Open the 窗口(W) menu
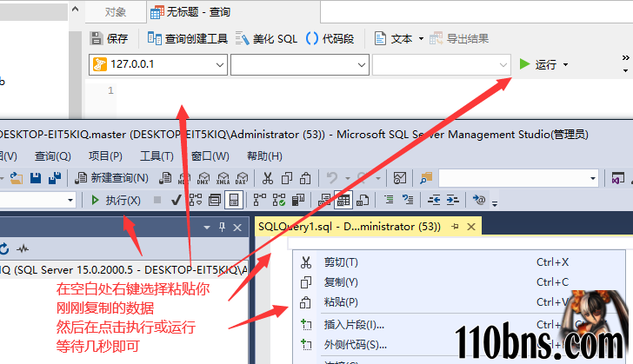This screenshot has width=633, height=364. [x=210, y=156]
